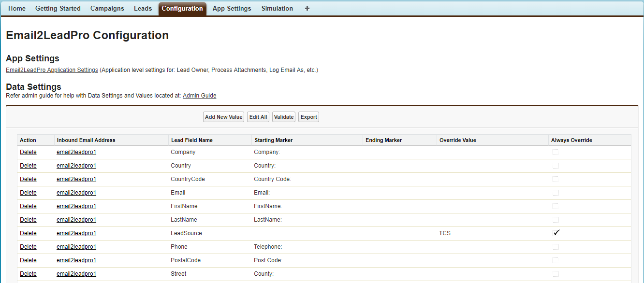Click the Add New Value button
This screenshot has width=644, height=283.
click(x=223, y=116)
